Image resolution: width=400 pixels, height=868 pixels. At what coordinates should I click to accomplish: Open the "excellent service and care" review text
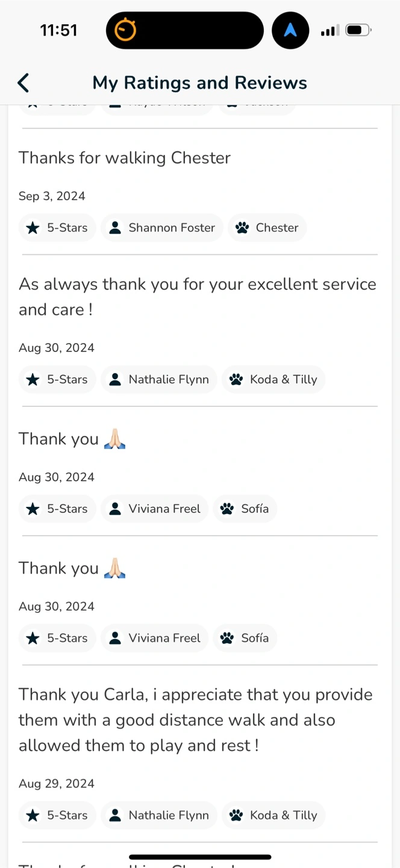point(198,297)
